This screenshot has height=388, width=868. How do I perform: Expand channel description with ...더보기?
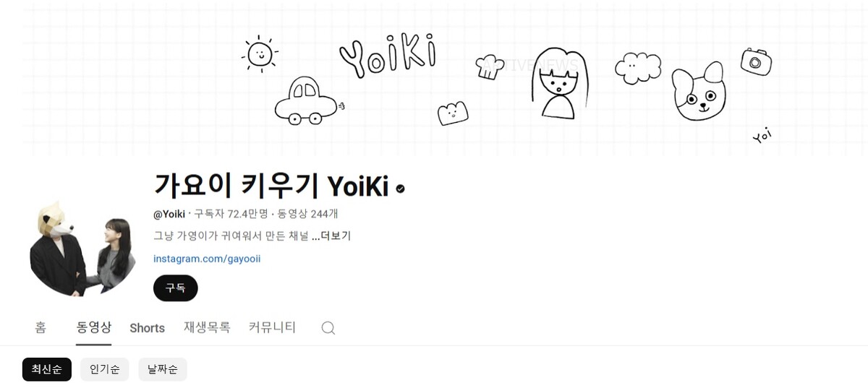331,236
